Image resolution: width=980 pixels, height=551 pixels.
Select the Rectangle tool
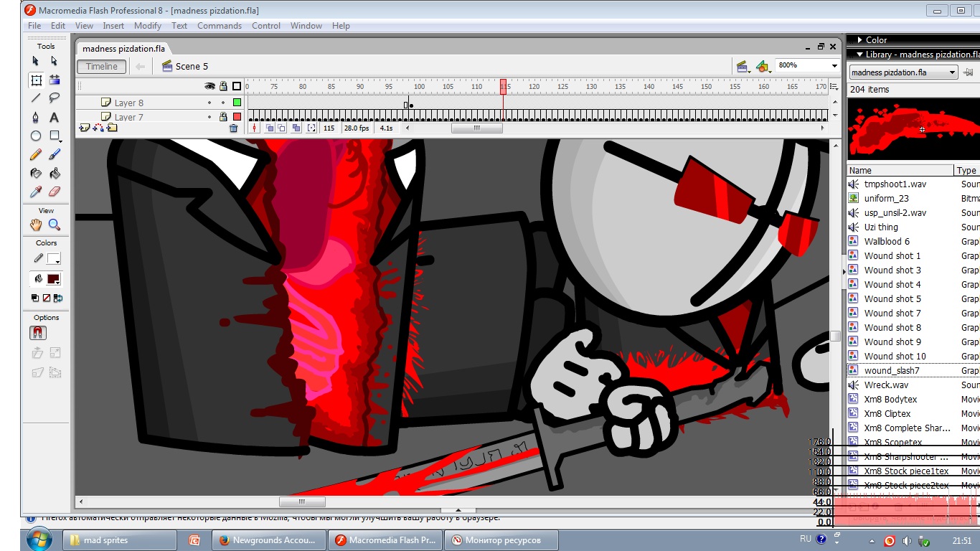[55, 136]
